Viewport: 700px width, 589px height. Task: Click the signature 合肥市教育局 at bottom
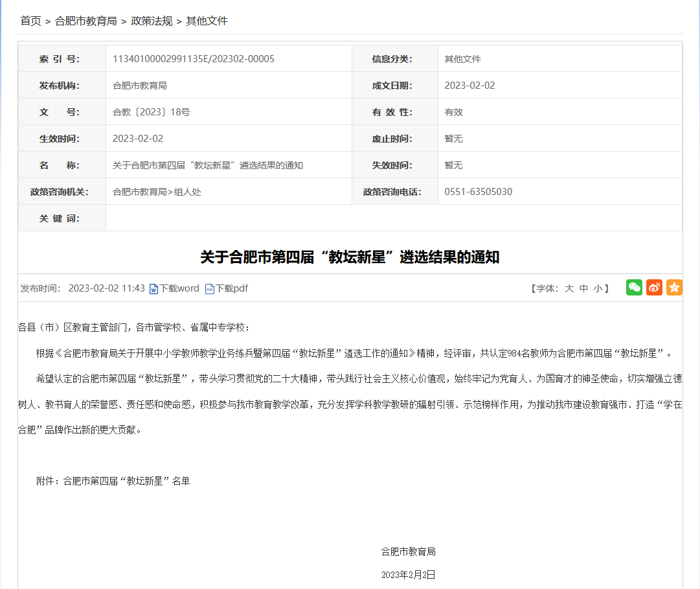coord(408,552)
